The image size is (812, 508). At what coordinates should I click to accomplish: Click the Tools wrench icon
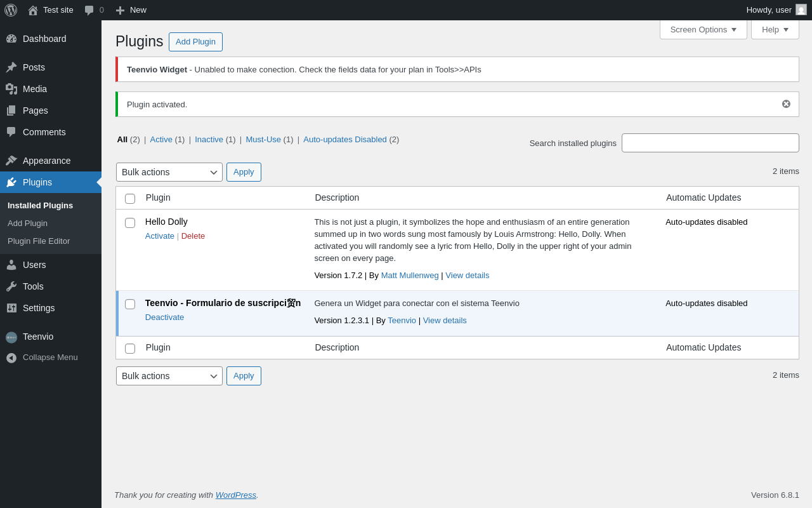tap(11, 286)
